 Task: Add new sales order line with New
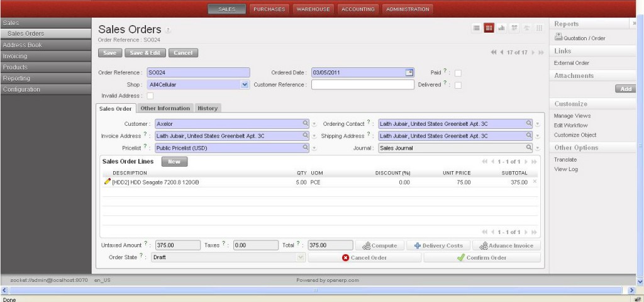coord(174,162)
